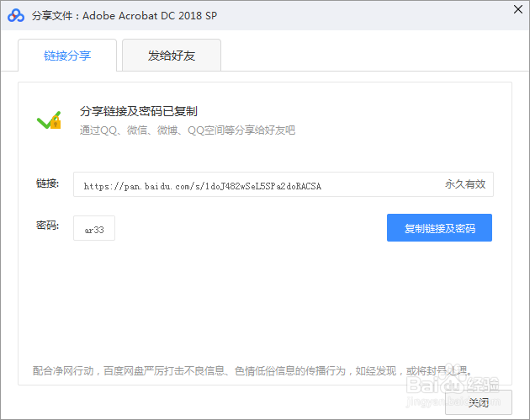Screen dimensions: 530x420
Task: Click the 密码: label
Action: coord(47,226)
